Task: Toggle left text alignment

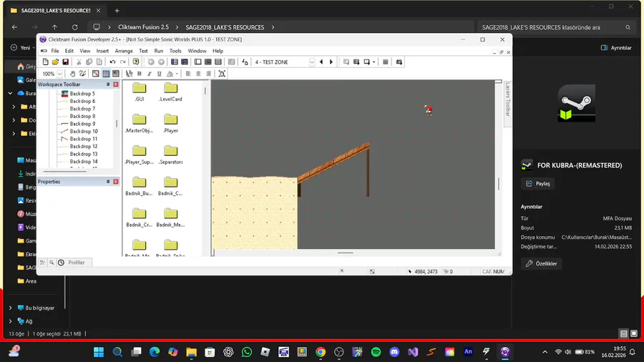Action: [188, 74]
